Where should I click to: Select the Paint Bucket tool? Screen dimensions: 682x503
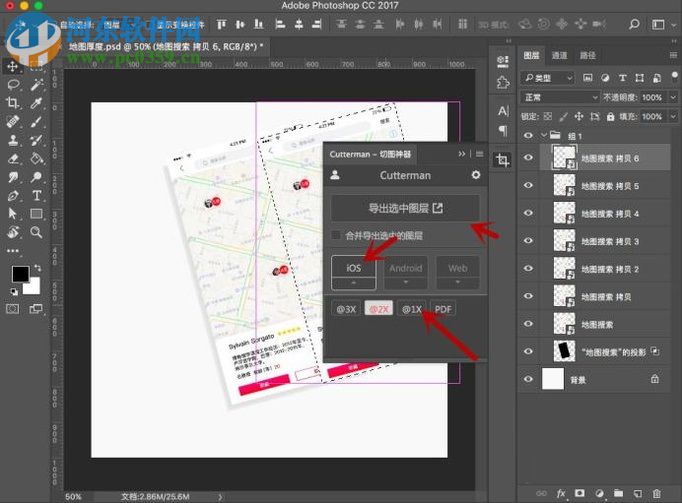tap(37, 158)
